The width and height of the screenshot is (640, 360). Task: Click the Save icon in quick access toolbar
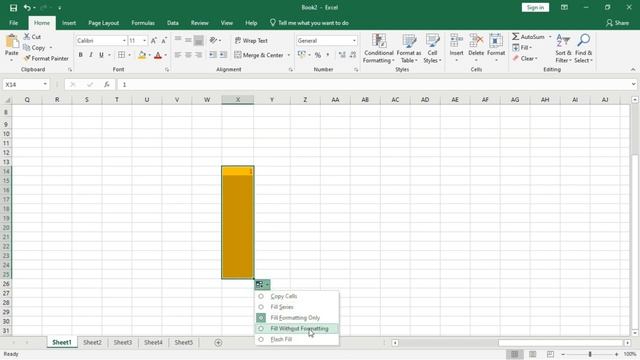[x=13, y=8]
